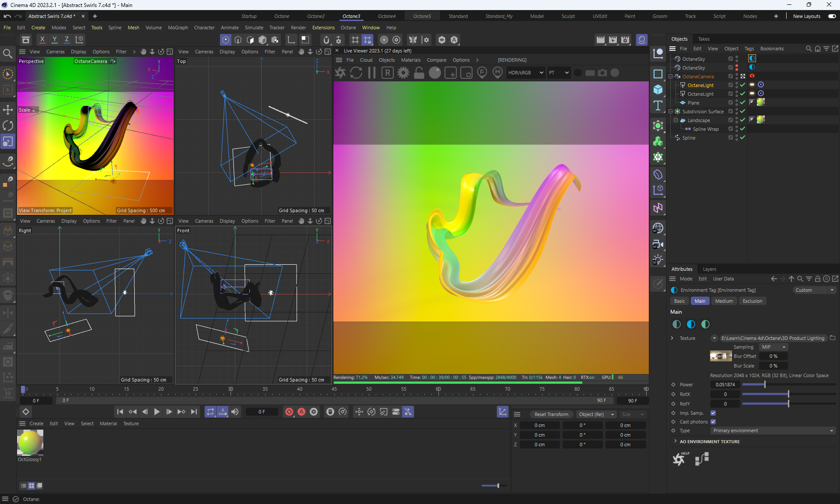Screen dimensions: 840x504
Task: Uncheck the Imp. Samp. checkbox
Action: click(713, 413)
